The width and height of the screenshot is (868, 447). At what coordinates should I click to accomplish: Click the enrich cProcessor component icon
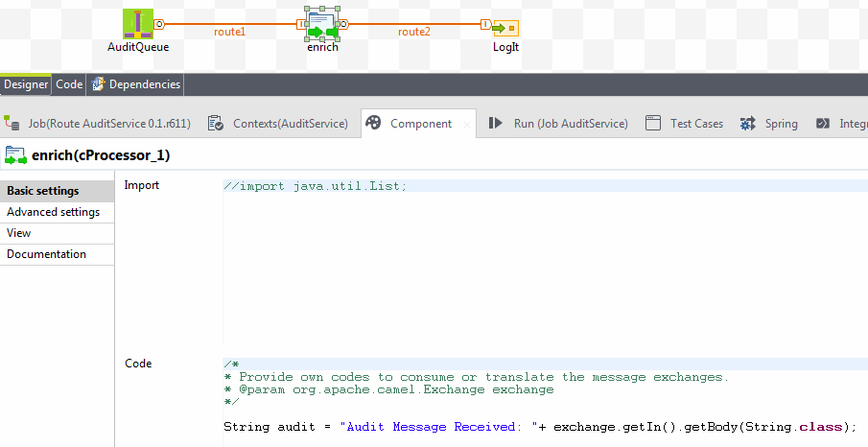(x=321, y=25)
